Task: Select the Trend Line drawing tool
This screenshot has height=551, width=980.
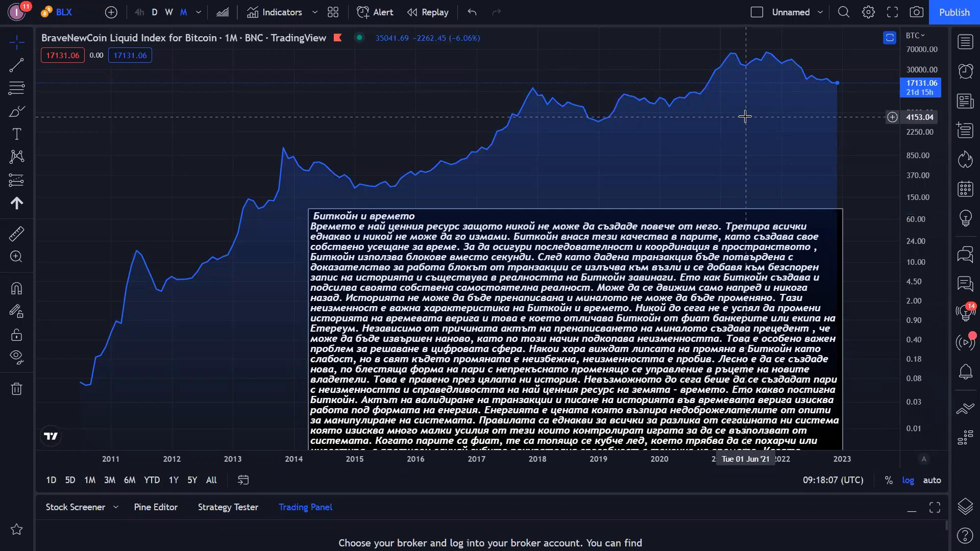Action: (x=16, y=65)
